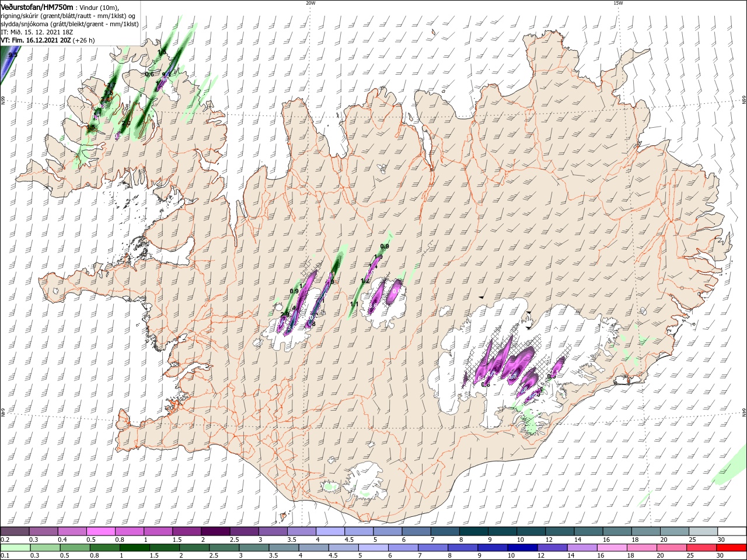This screenshot has width=747, height=560.
Task: Select bright red swatch after 30 in the bottom legend row
Action: [732, 548]
